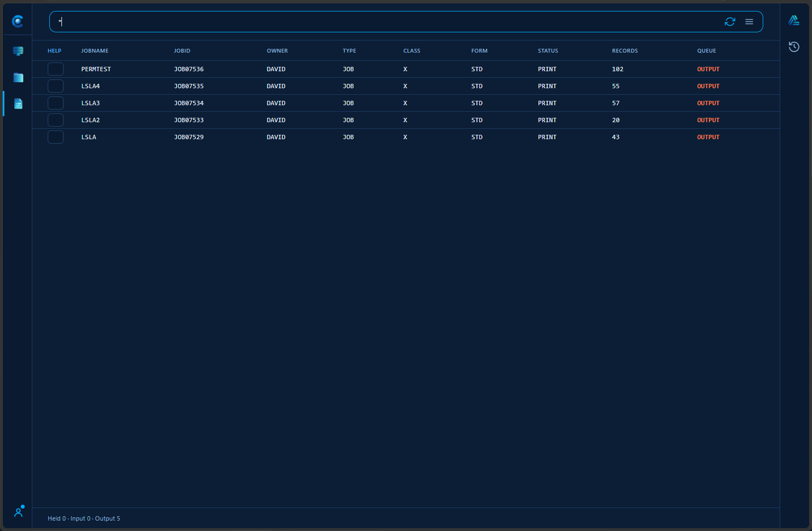This screenshot has height=531, width=812.
Task: Click the CLASS column header
Action: tap(412, 51)
